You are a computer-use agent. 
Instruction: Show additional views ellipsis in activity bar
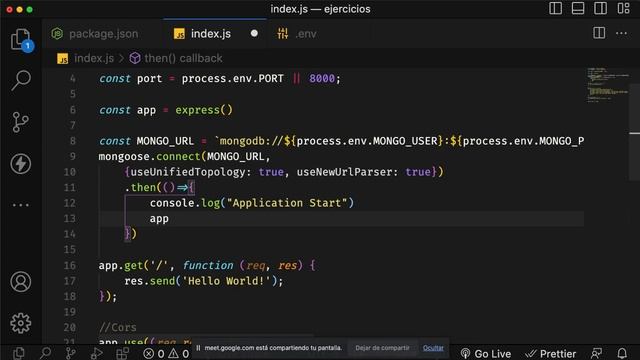point(20,205)
